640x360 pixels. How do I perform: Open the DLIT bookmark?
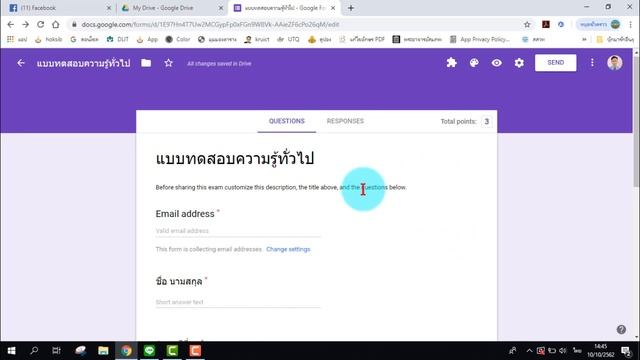click(x=118, y=39)
